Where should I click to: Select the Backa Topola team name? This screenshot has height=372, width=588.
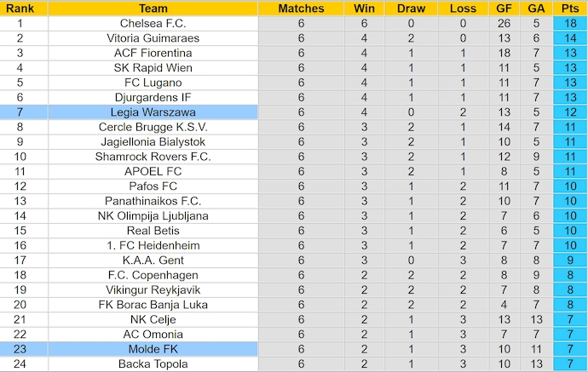click(153, 364)
